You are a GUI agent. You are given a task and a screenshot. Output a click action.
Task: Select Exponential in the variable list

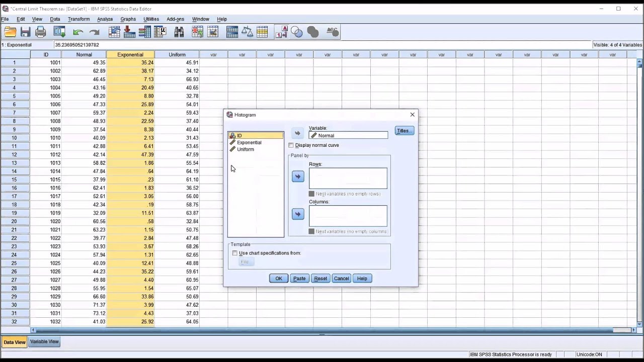pos(256,142)
